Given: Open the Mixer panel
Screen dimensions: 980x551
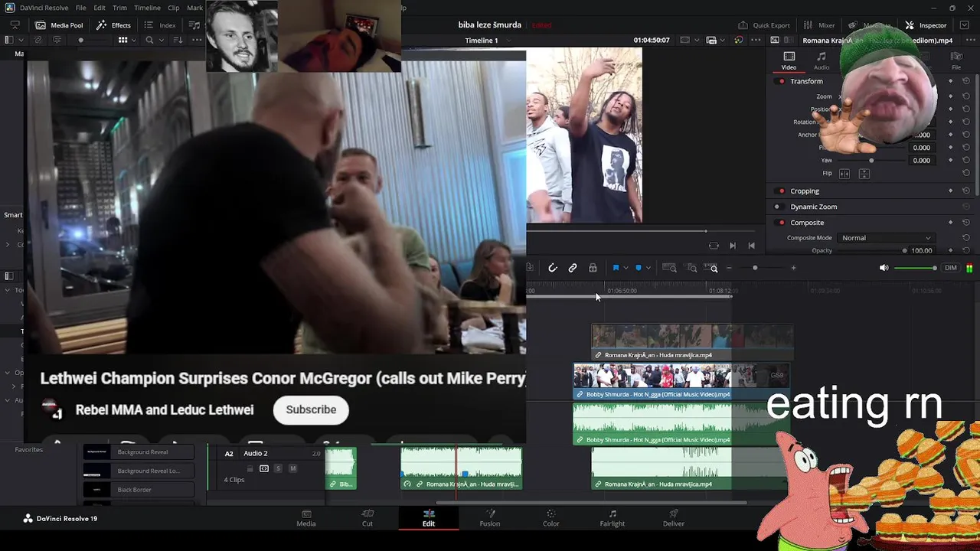Looking at the screenshot, I should click(x=819, y=25).
